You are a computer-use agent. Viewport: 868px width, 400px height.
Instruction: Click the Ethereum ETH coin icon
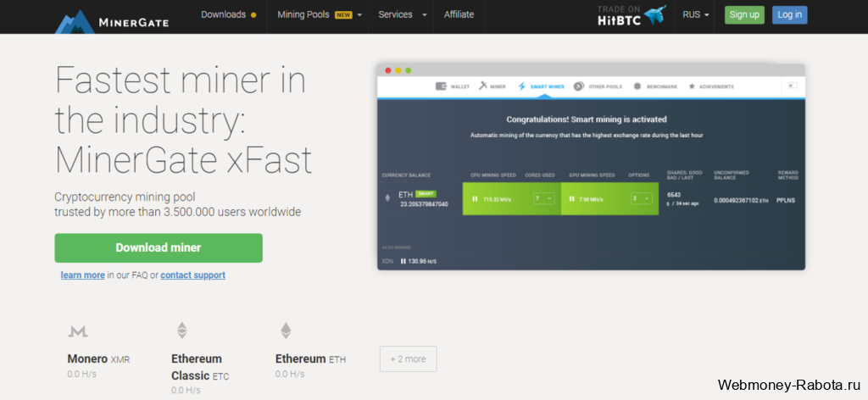point(285,331)
